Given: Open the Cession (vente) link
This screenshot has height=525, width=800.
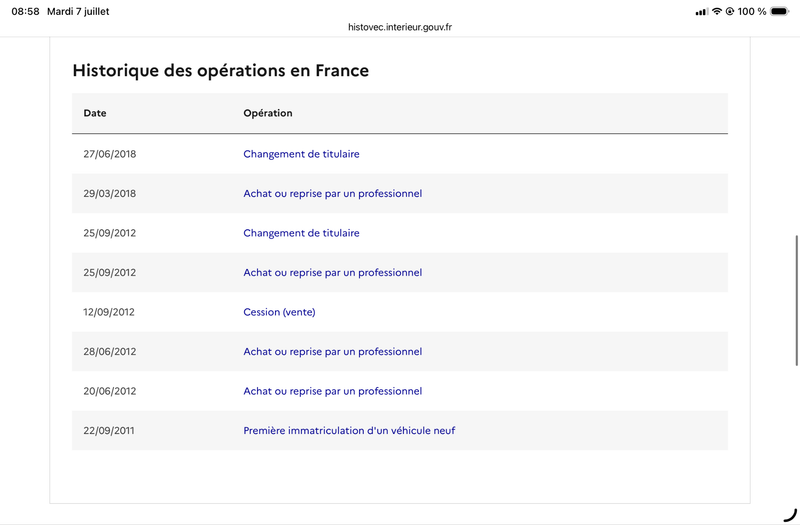Looking at the screenshot, I should 279,312.
